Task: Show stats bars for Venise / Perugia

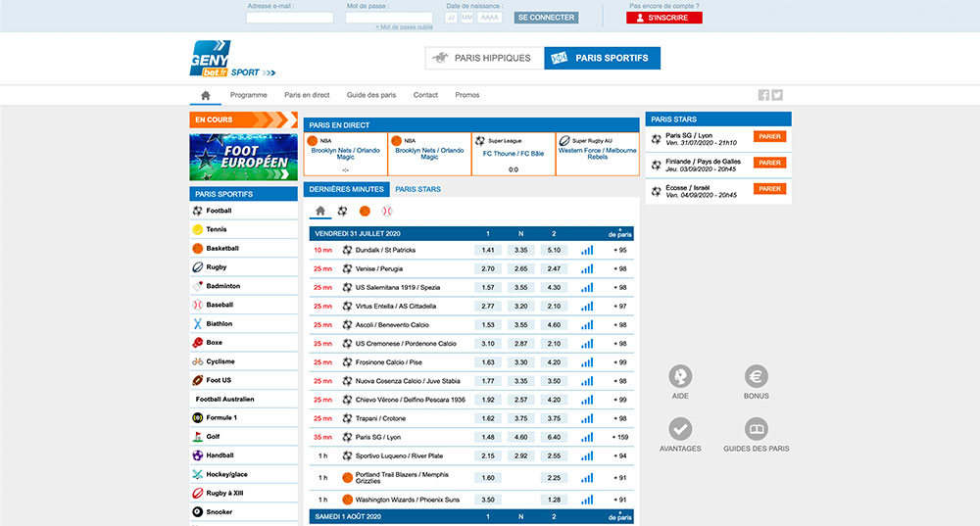Action: pyautogui.click(x=587, y=268)
